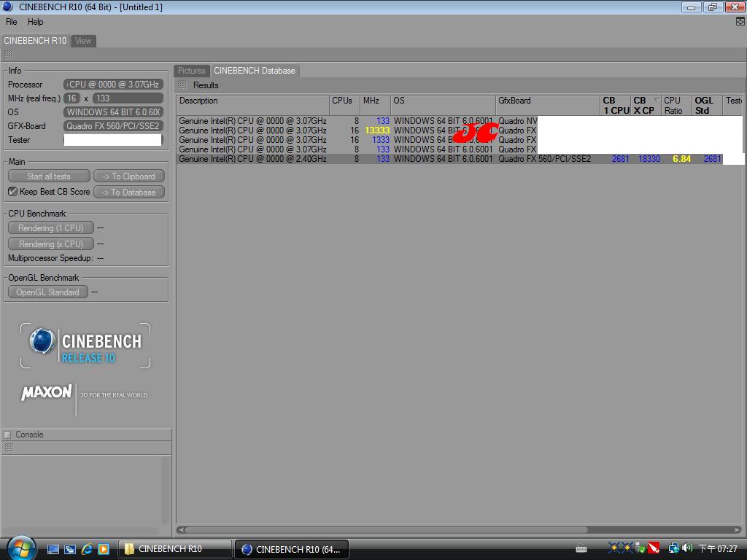Click the right scroll arrow of results
747x560 pixels.
click(738, 529)
